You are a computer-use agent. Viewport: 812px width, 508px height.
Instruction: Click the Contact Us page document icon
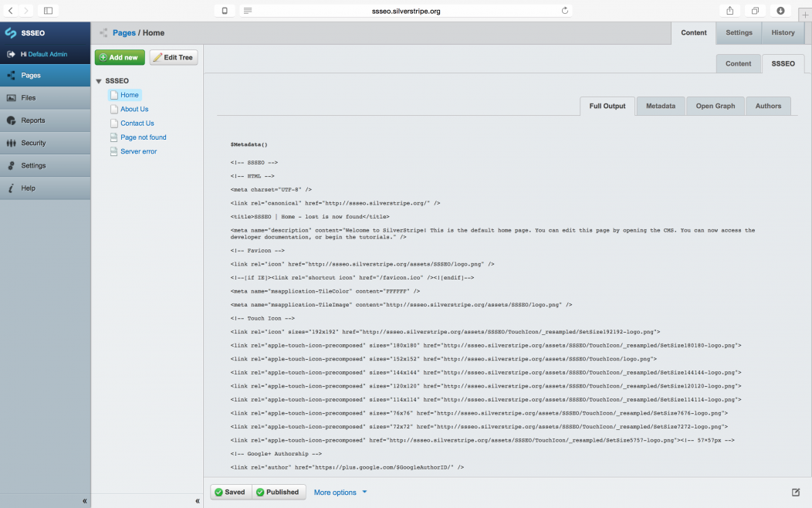114,124
